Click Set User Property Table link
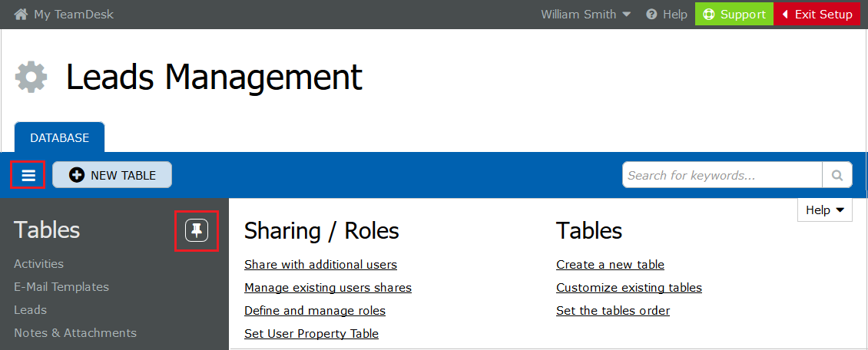Image resolution: width=868 pixels, height=350 pixels. pyautogui.click(x=312, y=333)
